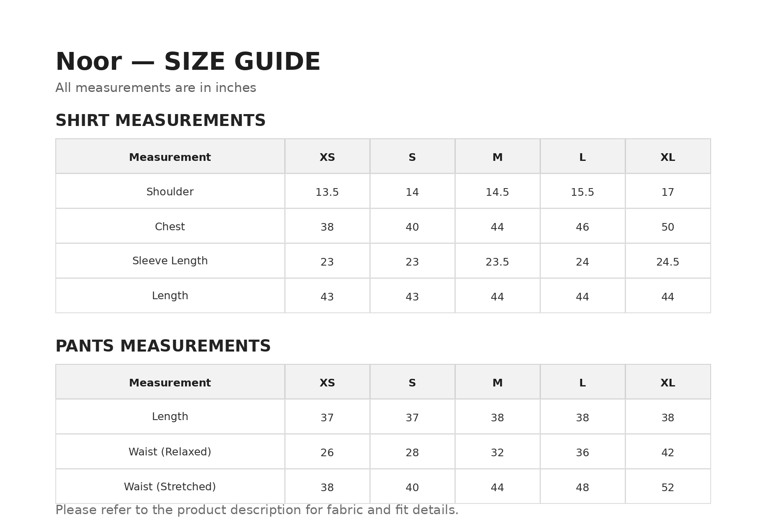Screen dimensions: 766x532
Task: Select shirt Length value 43 under XS
Action: click(x=327, y=297)
